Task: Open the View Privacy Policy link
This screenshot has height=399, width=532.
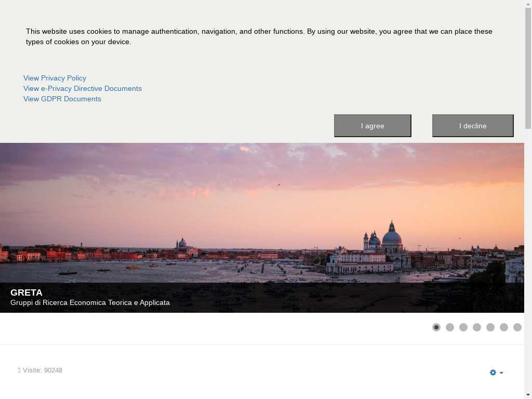Action: click(55, 78)
